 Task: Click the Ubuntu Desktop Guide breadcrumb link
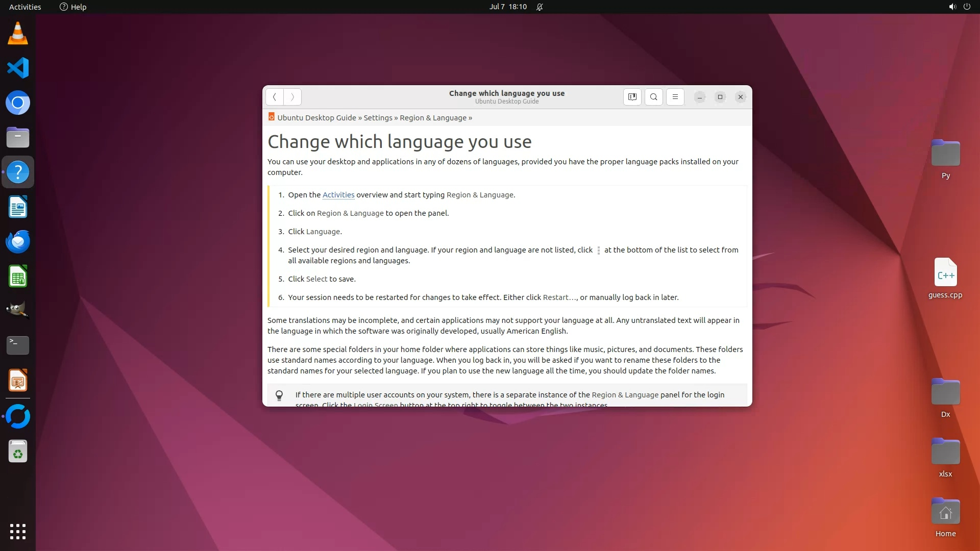pyautogui.click(x=316, y=118)
